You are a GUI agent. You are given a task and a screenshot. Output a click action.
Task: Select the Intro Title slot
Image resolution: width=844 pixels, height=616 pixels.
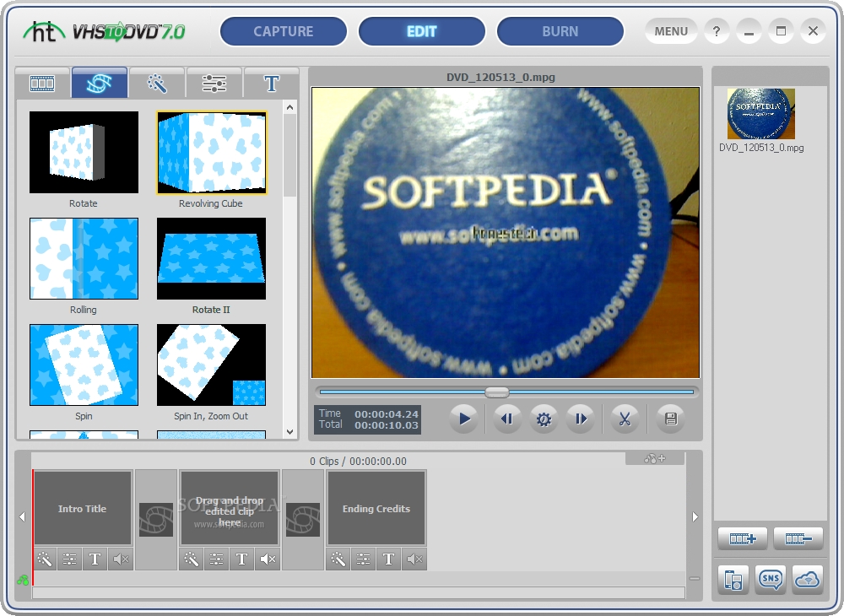coord(83,508)
